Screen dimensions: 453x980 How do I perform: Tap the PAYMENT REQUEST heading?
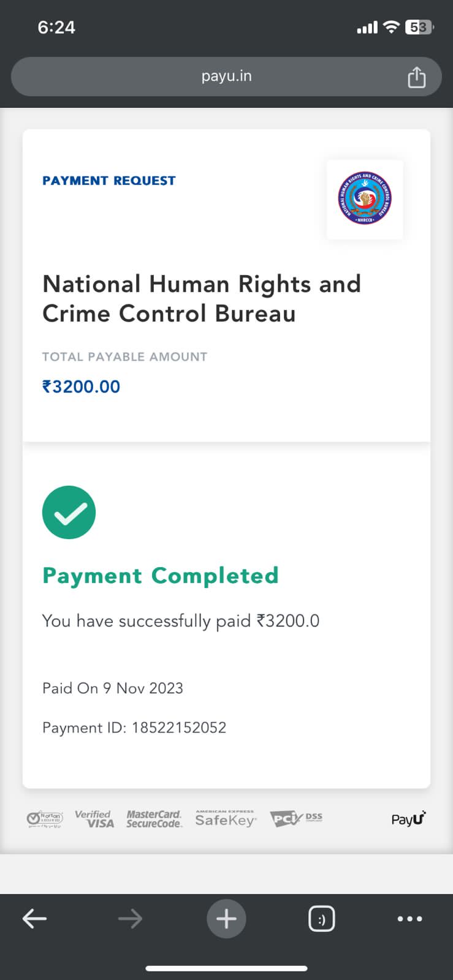(x=109, y=181)
